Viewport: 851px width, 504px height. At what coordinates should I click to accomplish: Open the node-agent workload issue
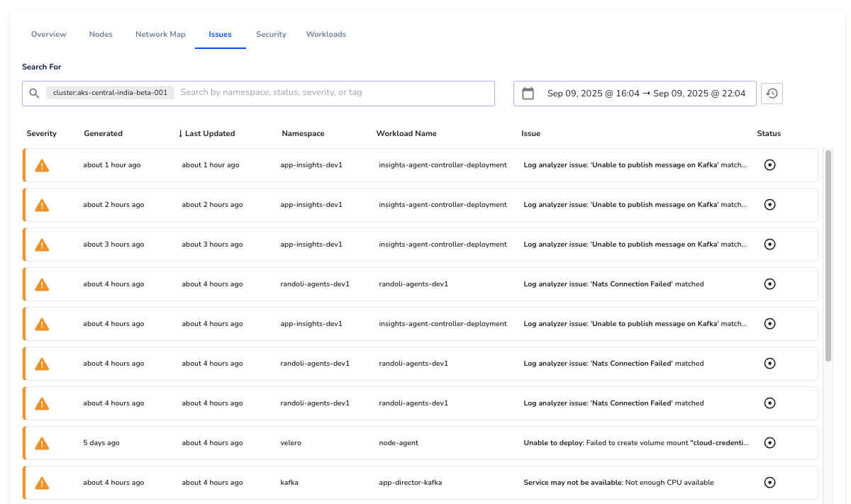click(x=399, y=443)
